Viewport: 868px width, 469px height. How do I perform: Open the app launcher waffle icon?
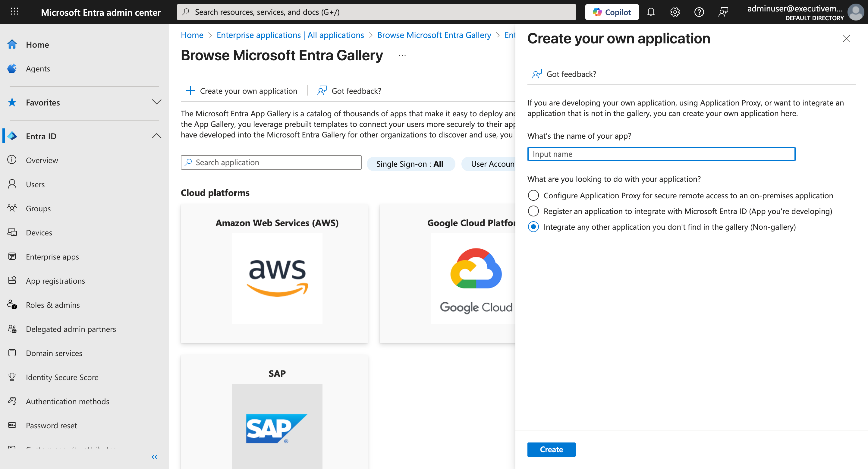pyautogui.click(x=14, y=12)
